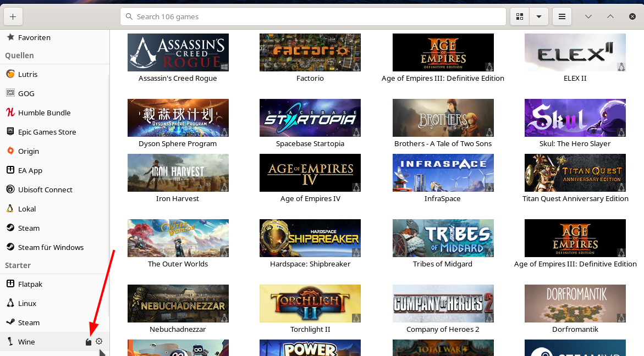Add a new game with plus button
The height and width of the screenshot is (356, 644).
pyautogui.click(x=13, y=16)
